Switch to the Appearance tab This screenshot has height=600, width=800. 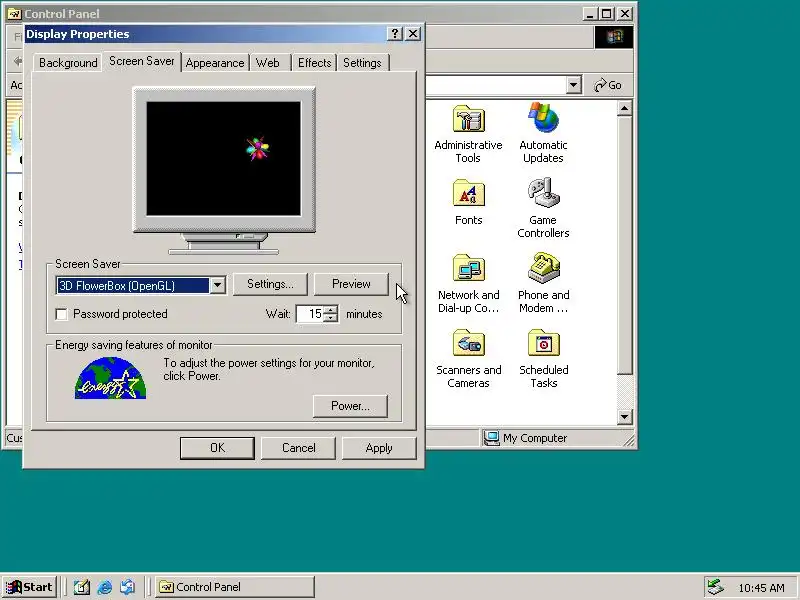click(215, 63)
